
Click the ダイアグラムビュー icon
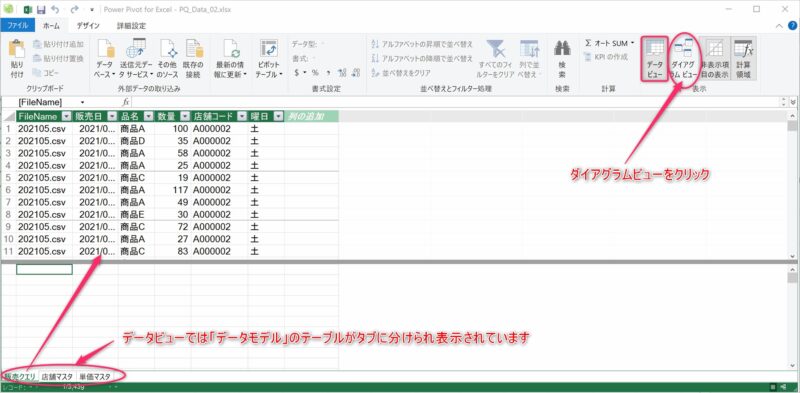[x=683, y=49]
